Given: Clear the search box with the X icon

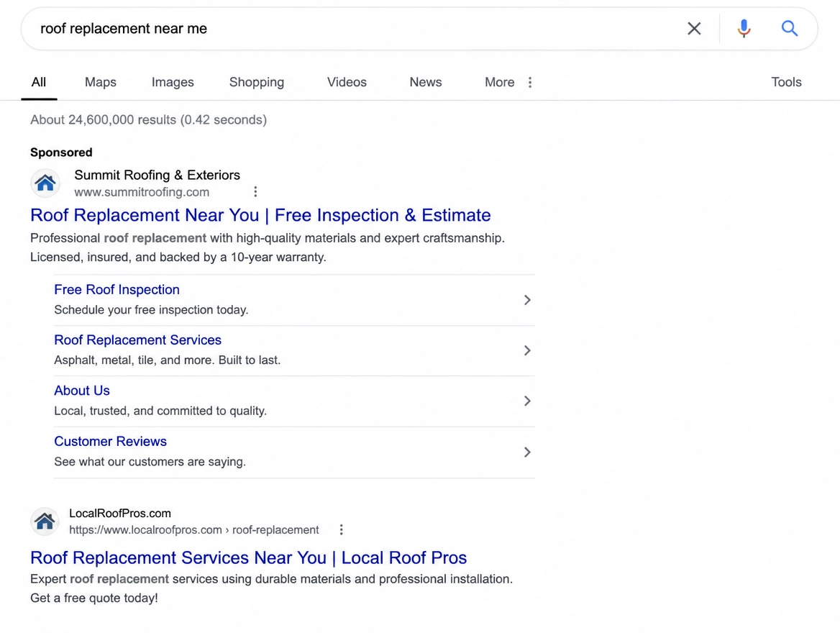Looking at the screenshot, I should pos(694,28).
